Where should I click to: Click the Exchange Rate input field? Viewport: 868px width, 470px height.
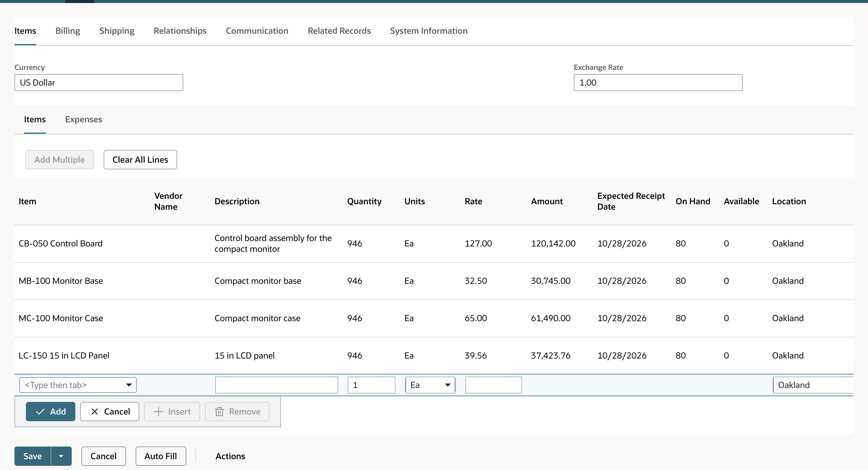pos(658,83)
